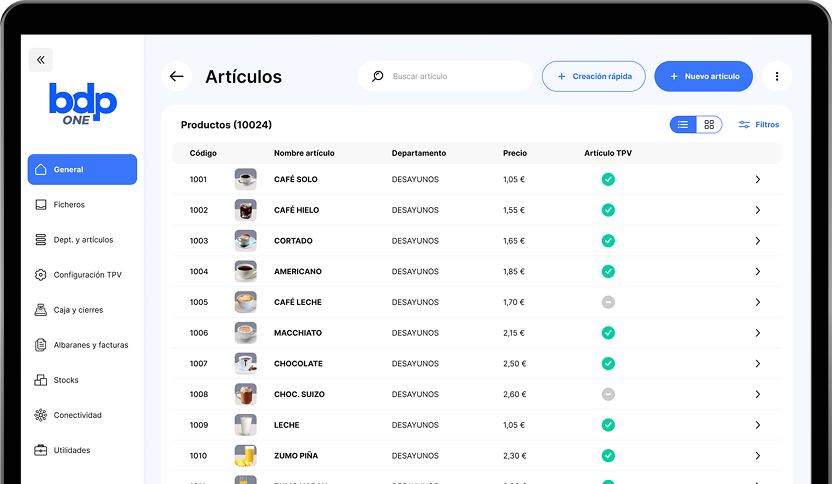Switch to grid view layout
The height and width of the screenshot is (484, 832).
pos(709,125)
